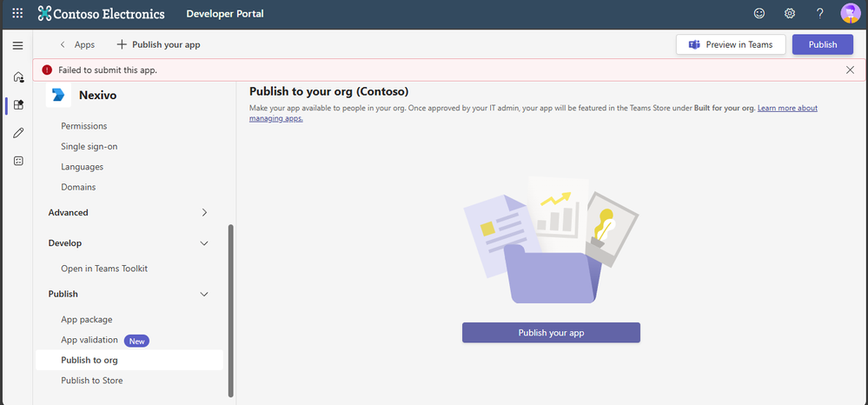Click the sidebar vertical scrollbar
This screenshot has height=405, width=868.
[x=231, y=310]
